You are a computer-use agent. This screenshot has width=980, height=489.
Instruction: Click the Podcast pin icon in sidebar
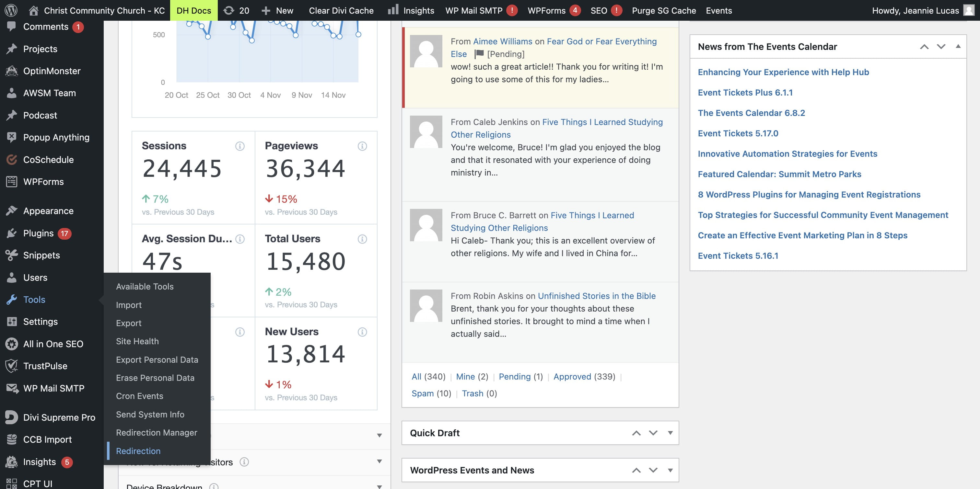(x=11, y=115)
